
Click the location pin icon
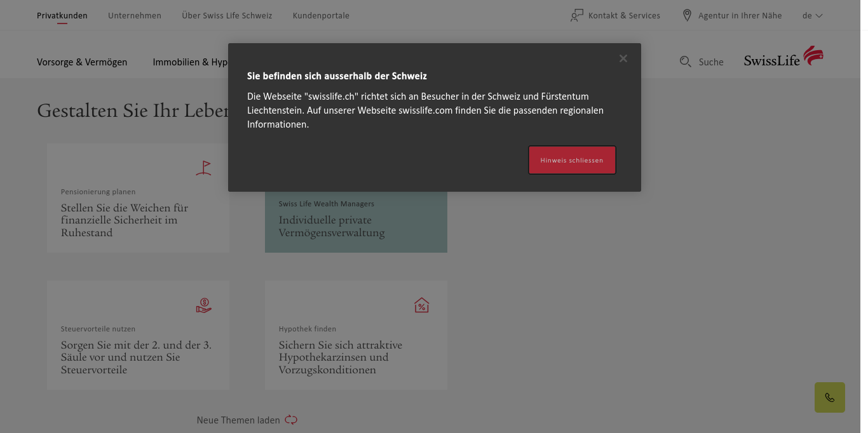pos(687,15)
